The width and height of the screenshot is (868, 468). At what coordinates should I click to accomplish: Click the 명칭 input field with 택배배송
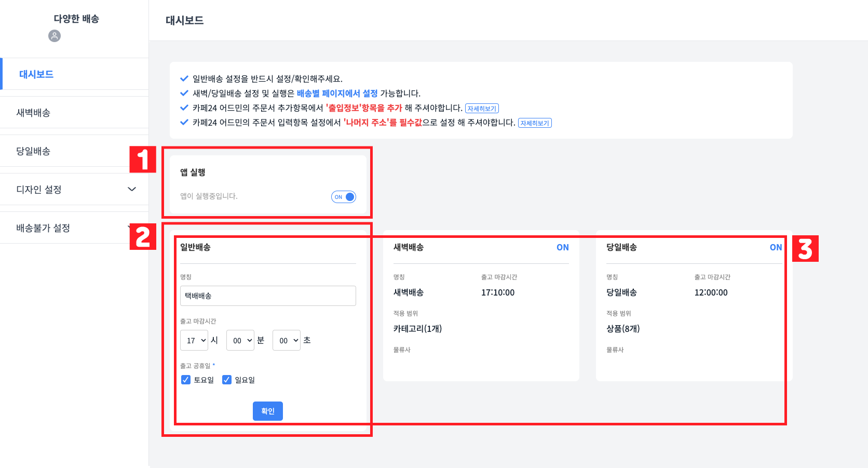tap(268, 296)
